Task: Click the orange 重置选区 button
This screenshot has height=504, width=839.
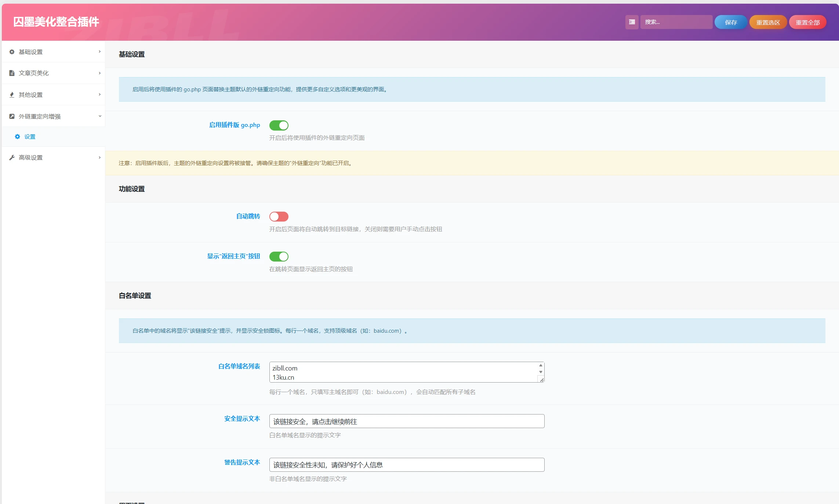Action: pyautogui.click(x=768, y=22)
